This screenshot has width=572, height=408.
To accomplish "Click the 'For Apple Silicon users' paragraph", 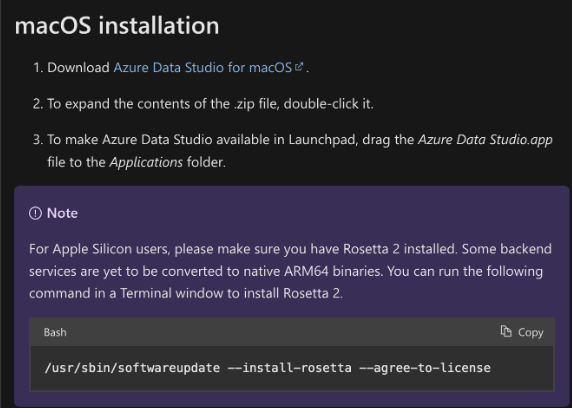I will [290, 271].
